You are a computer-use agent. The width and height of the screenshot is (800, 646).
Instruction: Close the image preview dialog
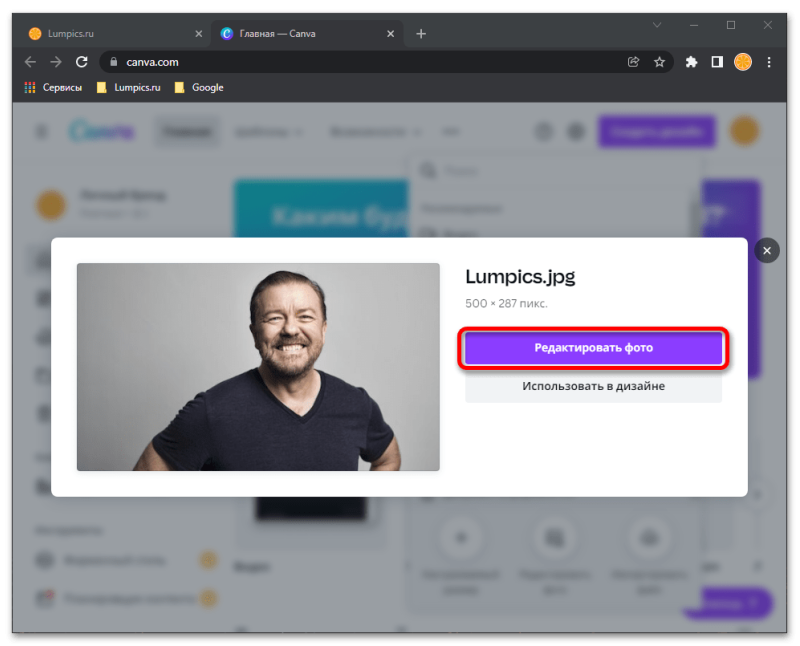pos(766,251)
